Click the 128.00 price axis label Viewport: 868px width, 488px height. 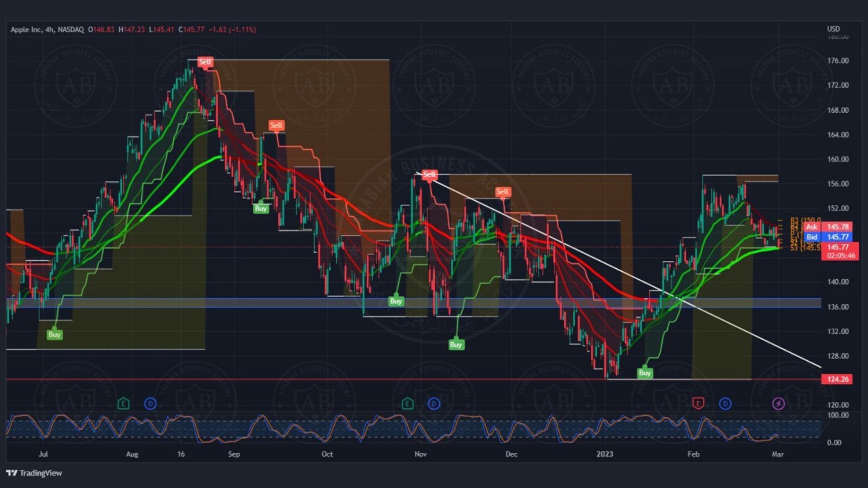(x=838, y=356)
